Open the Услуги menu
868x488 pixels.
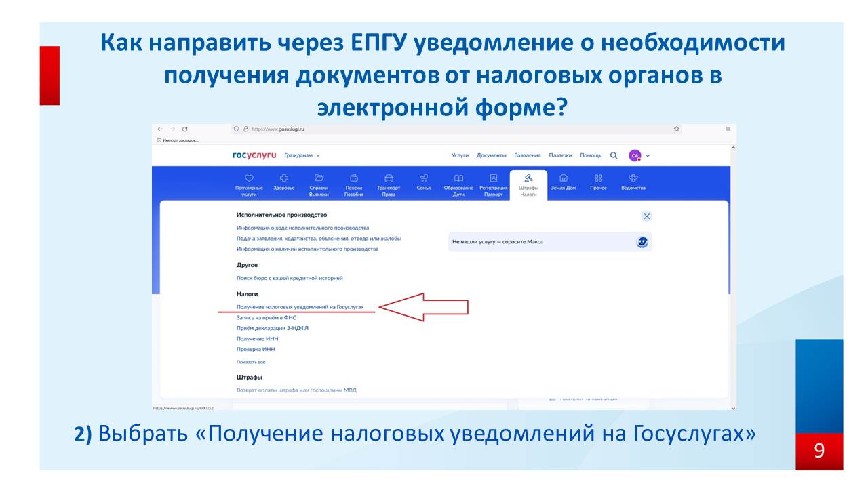point(460,155)
